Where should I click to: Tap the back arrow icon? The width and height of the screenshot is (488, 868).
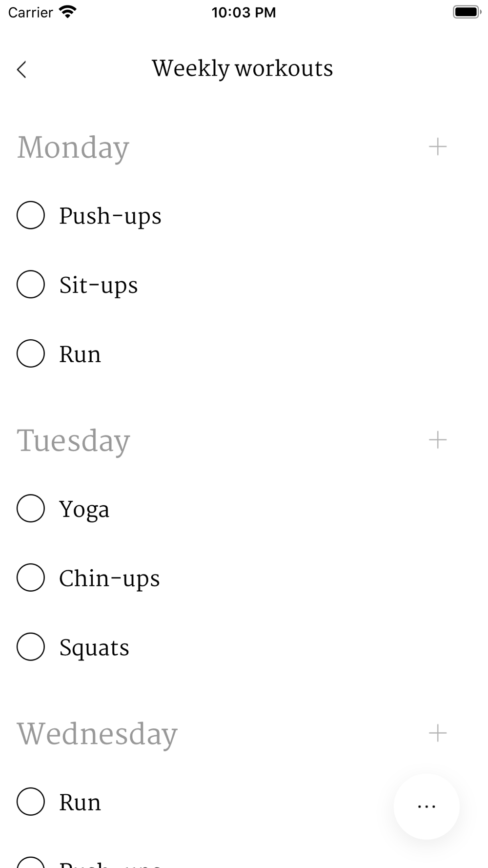click(x=21, y=69)
